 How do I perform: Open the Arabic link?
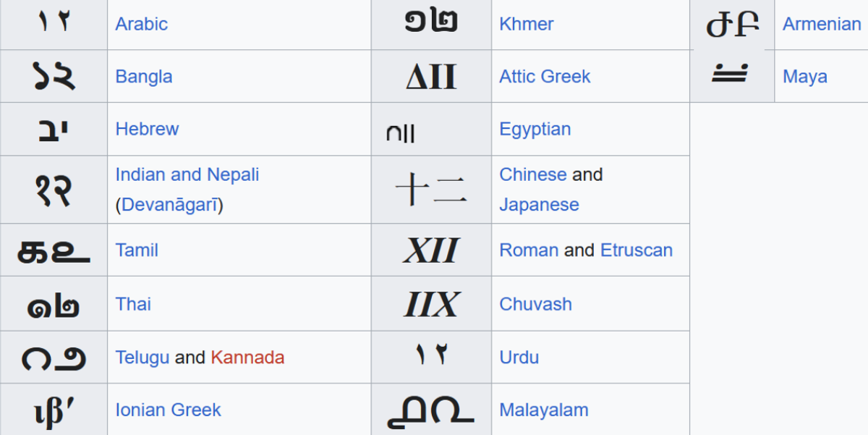pyautogui.click(x=141, y=24)
